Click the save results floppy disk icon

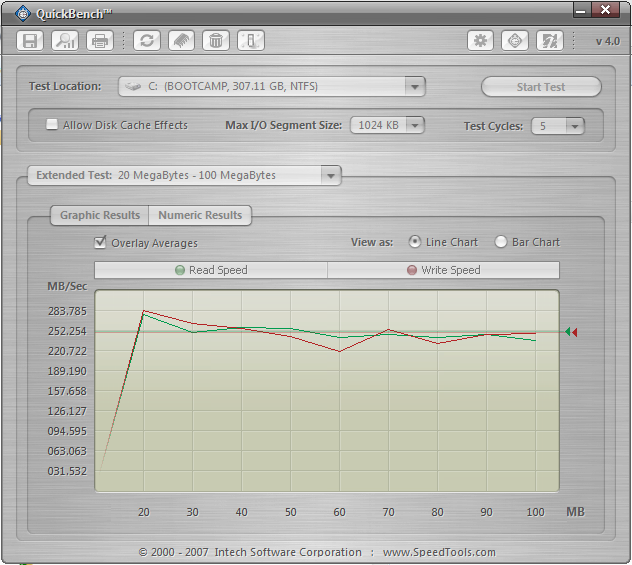coord(30,41)
